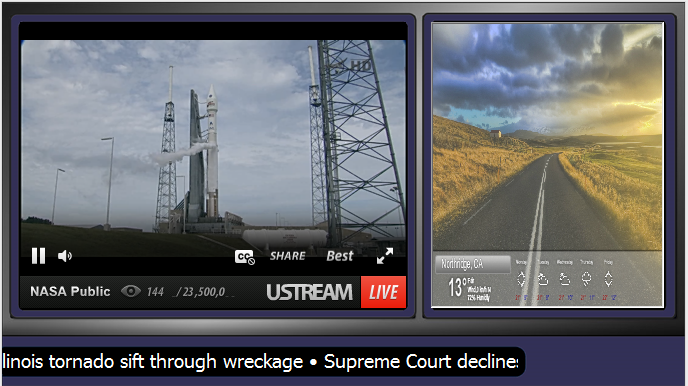Mute the video volume speaker icon
Screen dimensions: 688x386
click(x=64, y=256)
